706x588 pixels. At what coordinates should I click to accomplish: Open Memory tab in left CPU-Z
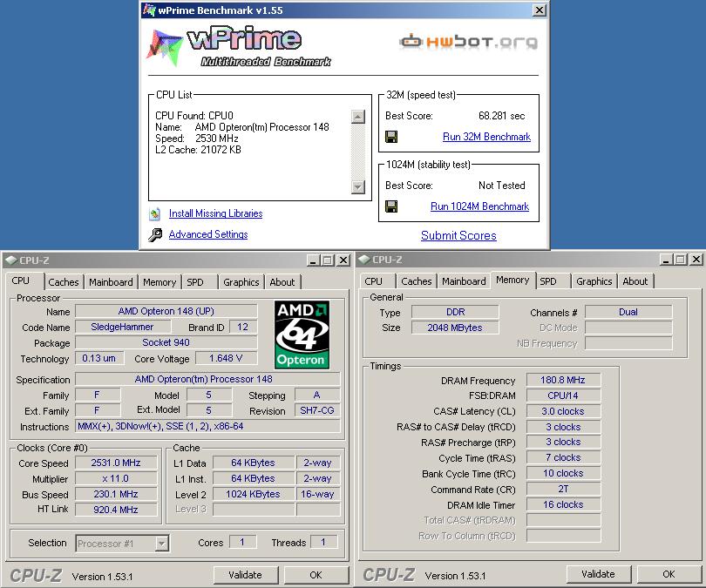(x=160, y=282)
